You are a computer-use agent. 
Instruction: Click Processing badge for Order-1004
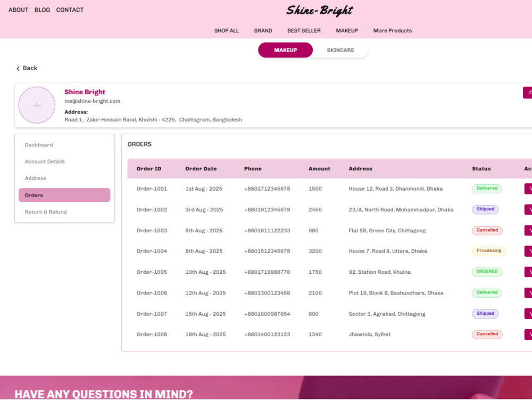point(488,251)
